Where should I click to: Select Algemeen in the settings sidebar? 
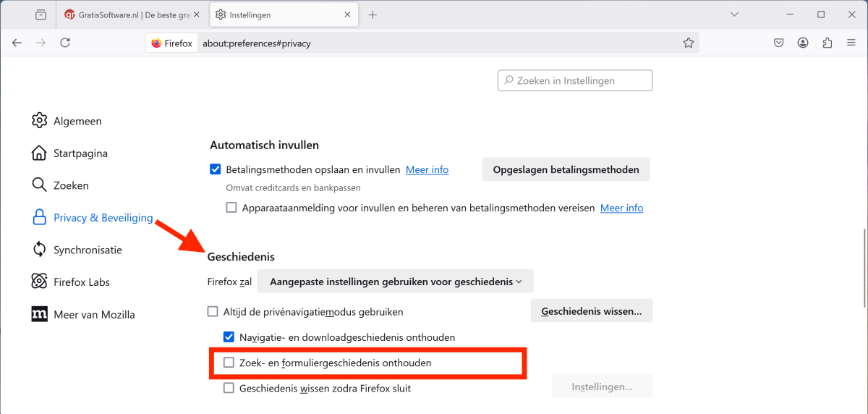pos(77,121)
